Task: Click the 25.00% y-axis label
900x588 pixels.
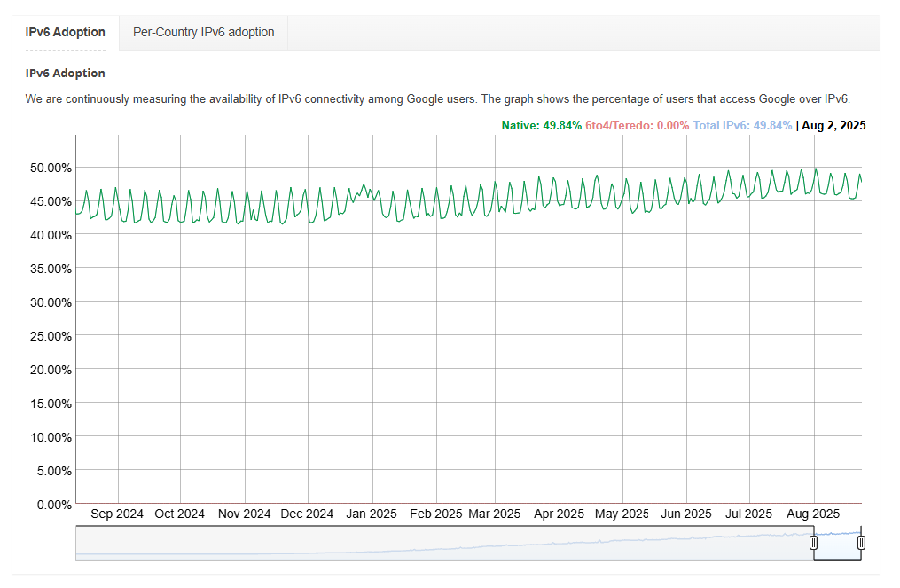Action: [x=51, y=336]
